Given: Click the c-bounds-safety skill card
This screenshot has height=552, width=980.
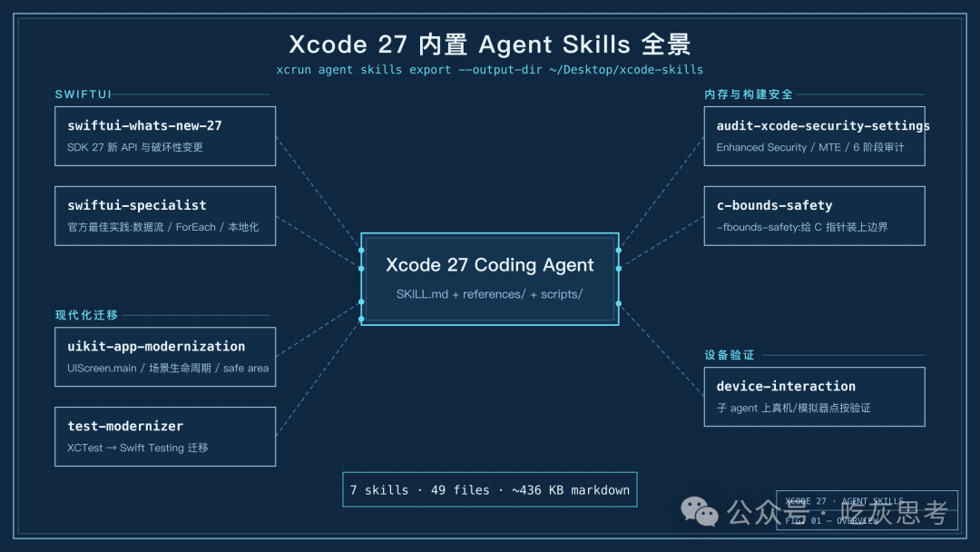Looking at the screenshot, I should point(814,216).
